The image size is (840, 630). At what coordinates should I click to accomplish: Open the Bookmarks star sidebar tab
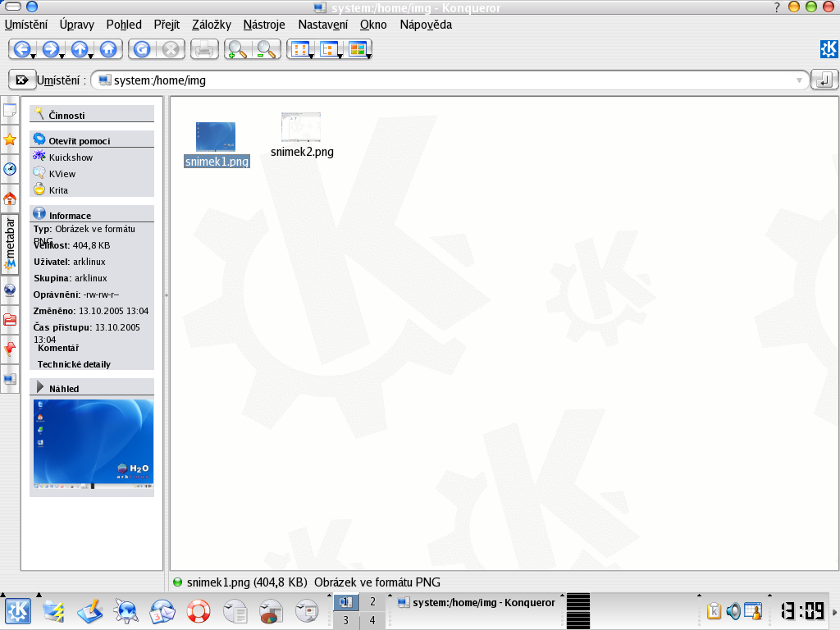pyautogui.click(x=10, y=139)
